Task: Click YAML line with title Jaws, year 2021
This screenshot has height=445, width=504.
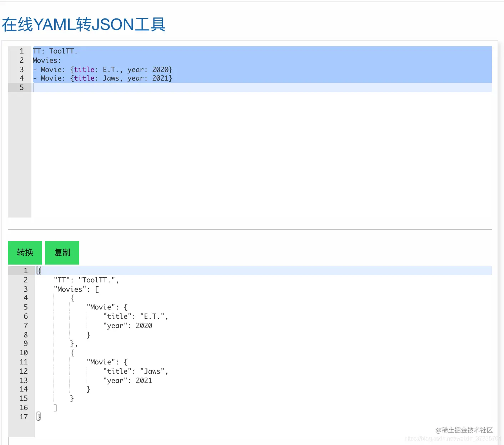Action: point(102,78)
